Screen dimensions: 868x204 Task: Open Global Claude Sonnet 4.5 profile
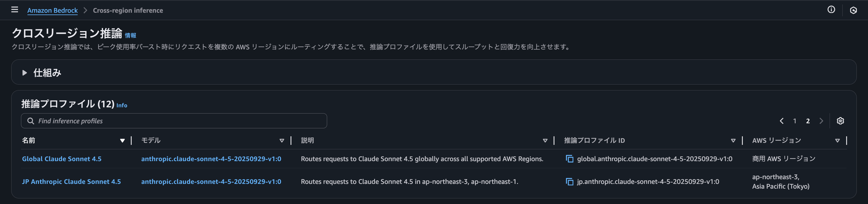pyautogui.click(x=62, y=158)
